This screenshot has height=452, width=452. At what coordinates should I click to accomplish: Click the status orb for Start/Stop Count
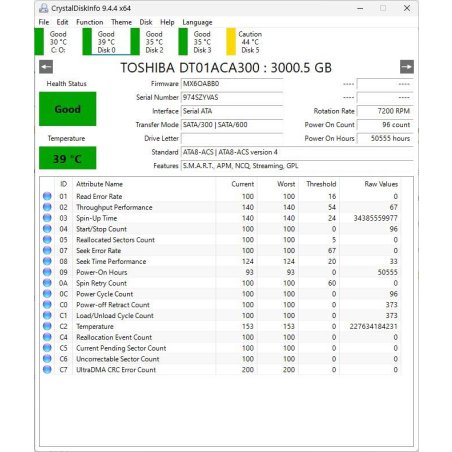[x=47, y=229]
